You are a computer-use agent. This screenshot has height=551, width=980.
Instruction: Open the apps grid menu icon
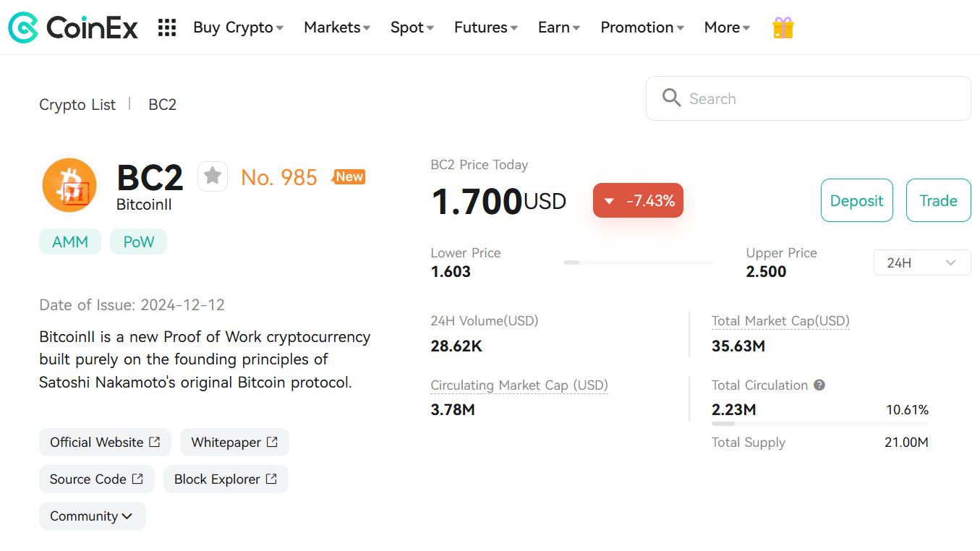coord(167,27)
